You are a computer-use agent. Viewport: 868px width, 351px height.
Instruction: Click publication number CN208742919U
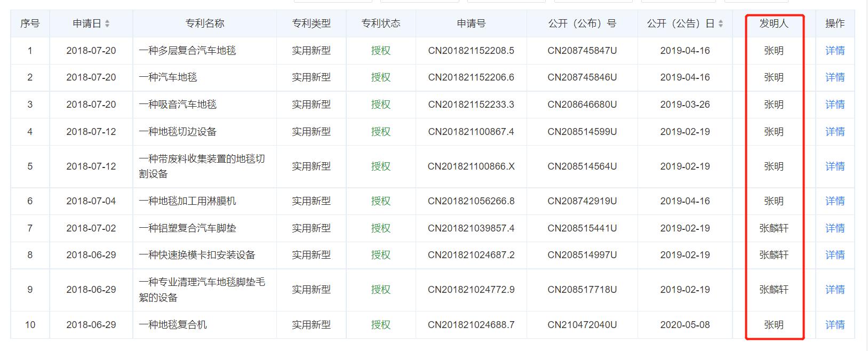click(x=582, y=201)
